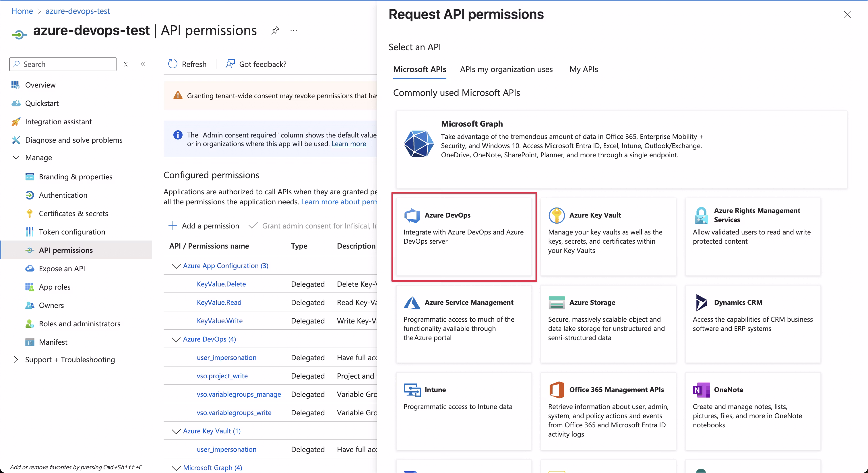
Task: Click the Authentication icon in sidebar
Action: pyautogui.click(x=30, y=195)
